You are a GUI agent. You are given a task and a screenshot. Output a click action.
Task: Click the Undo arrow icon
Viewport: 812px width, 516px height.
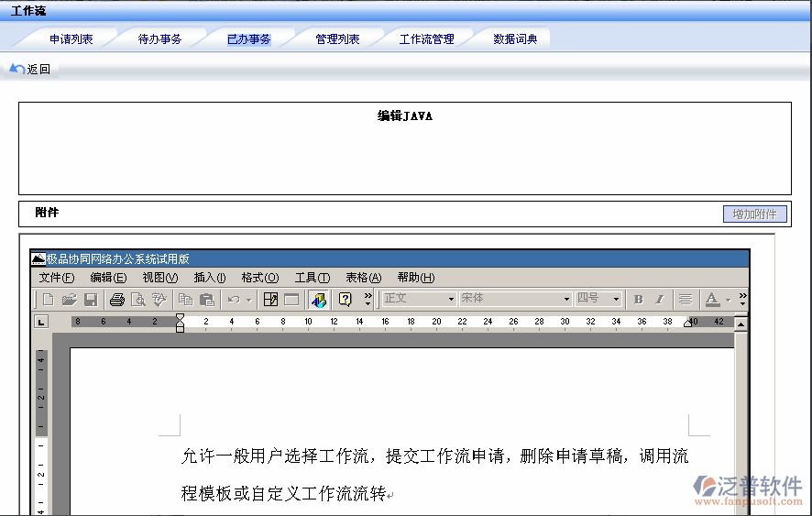point(234,299)
